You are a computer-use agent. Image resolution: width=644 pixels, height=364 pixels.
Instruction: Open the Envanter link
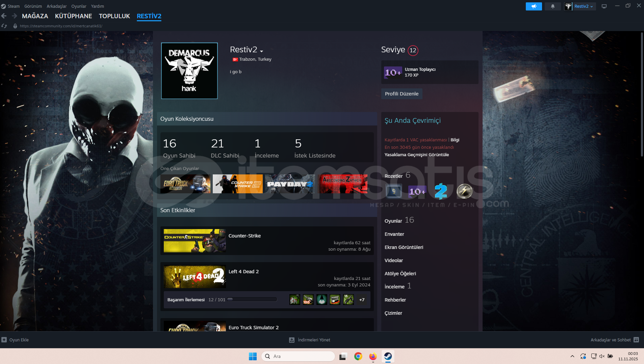pyautogui.click(x=394, y=234)
